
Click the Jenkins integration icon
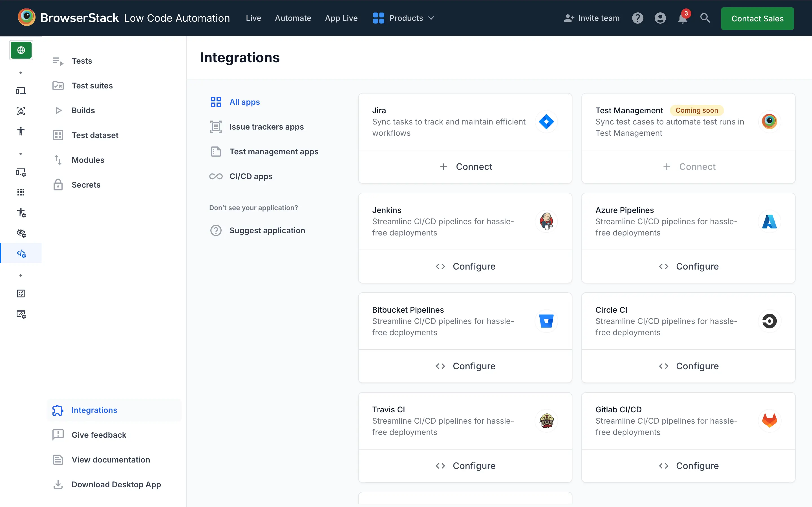(x=546, y=221)
